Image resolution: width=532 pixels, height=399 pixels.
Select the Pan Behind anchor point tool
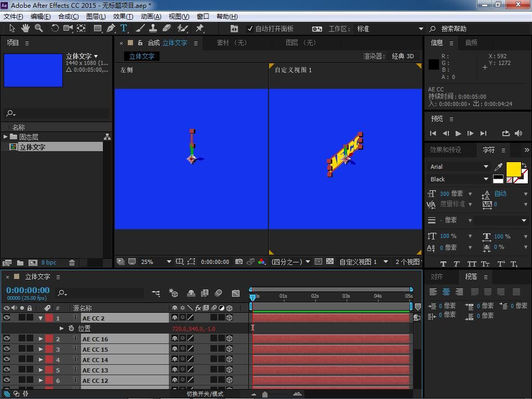click(x=81, y=29)
